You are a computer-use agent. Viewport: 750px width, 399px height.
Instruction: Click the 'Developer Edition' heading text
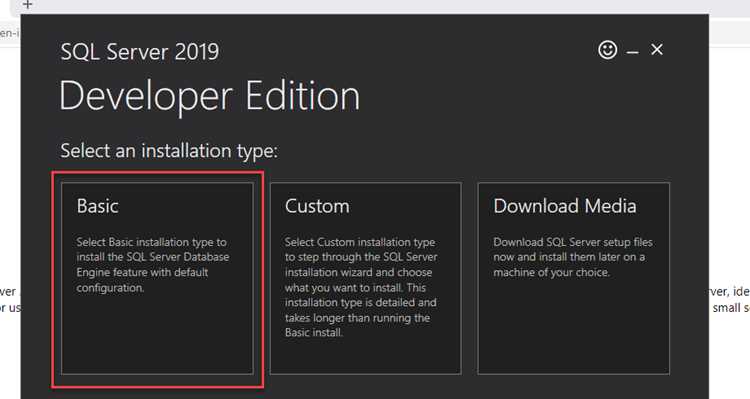click(210, 96)
